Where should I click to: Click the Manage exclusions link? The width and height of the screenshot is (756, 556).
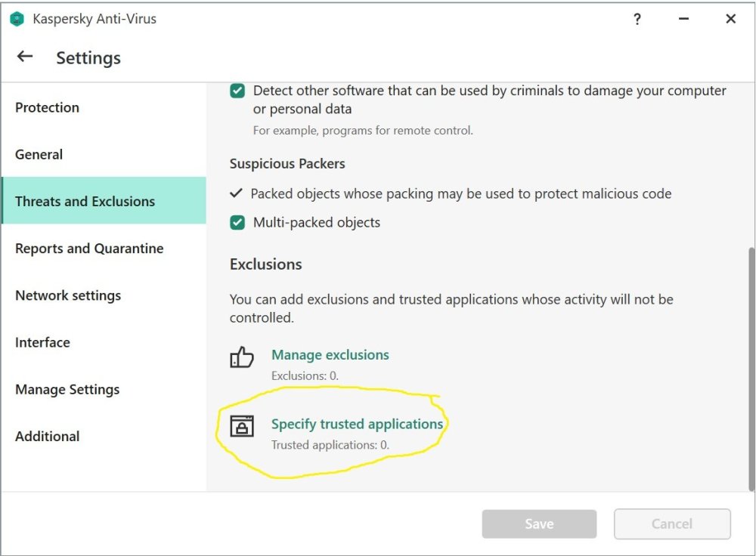[330, 354]
